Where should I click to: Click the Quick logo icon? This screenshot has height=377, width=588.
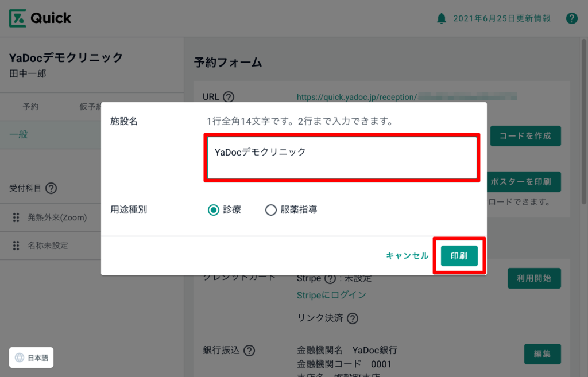tap(18, 18)
